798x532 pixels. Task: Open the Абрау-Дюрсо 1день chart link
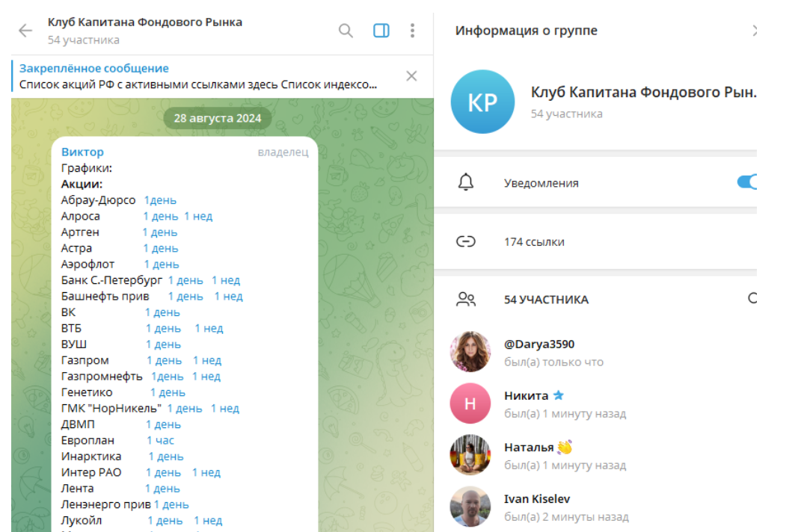pos(160,200)
